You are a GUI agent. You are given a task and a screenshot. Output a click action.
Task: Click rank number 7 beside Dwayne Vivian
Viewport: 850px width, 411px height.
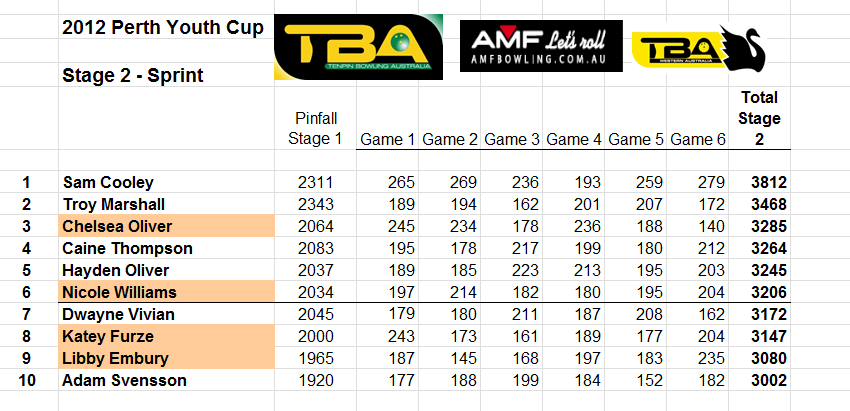27,314
